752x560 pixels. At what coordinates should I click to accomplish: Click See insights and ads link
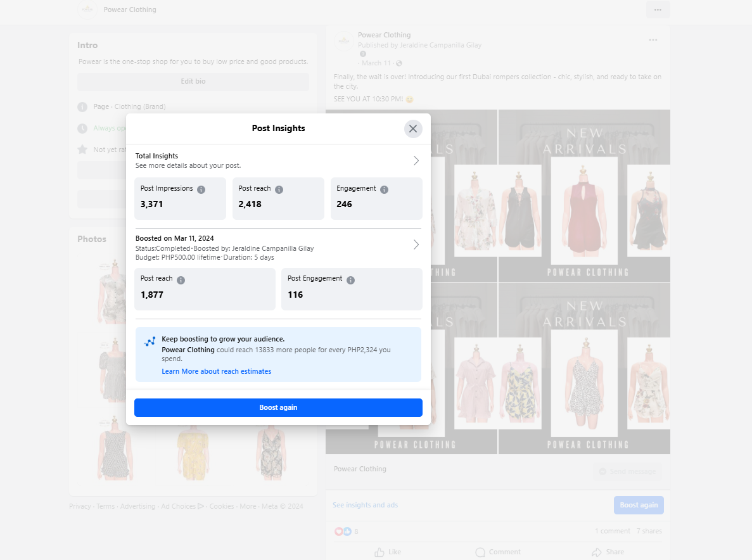pyautogui.click(x=365, y=505)
